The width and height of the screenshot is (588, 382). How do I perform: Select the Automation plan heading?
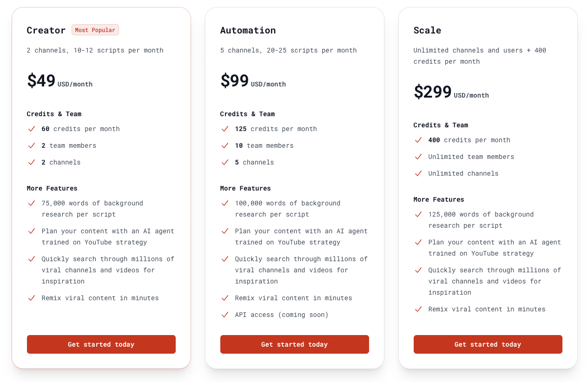click(x=248, y=30)
